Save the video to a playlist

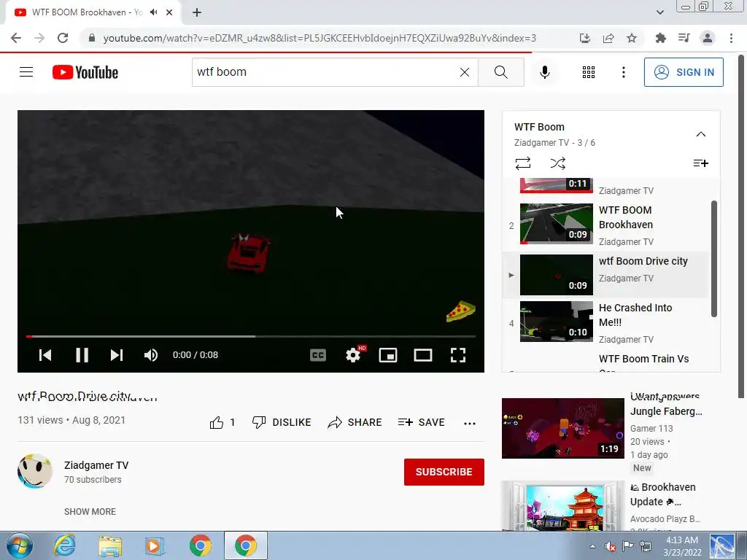(421, 422)
